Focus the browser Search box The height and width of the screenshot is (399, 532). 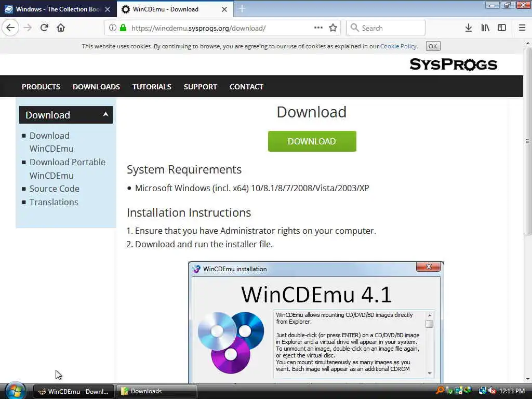pyautogui.click(x=386, y=28)
